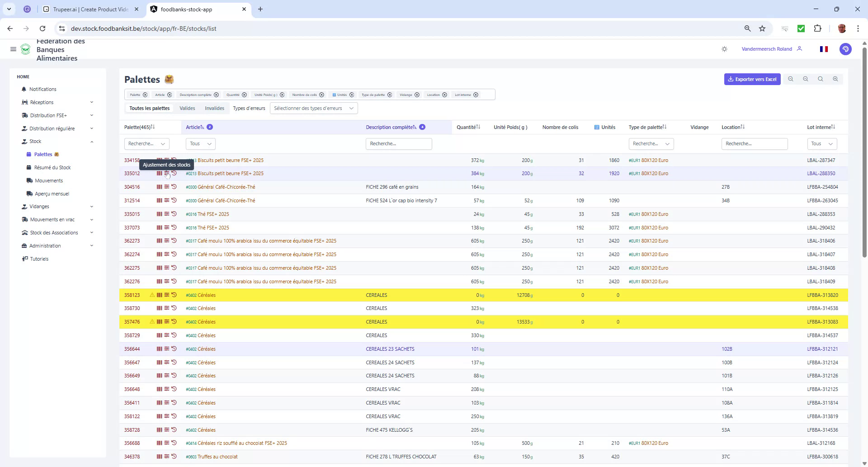Open stock adjustment for palette 335012
This screenshot has height=467, width=868.
167,173
